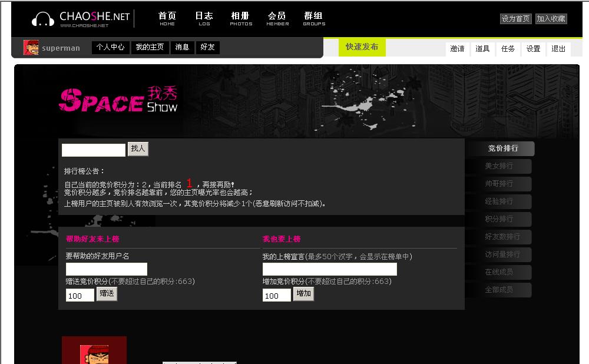
Task: Focus the 上榜宣言 declaration input field
Action: (329, 269)
